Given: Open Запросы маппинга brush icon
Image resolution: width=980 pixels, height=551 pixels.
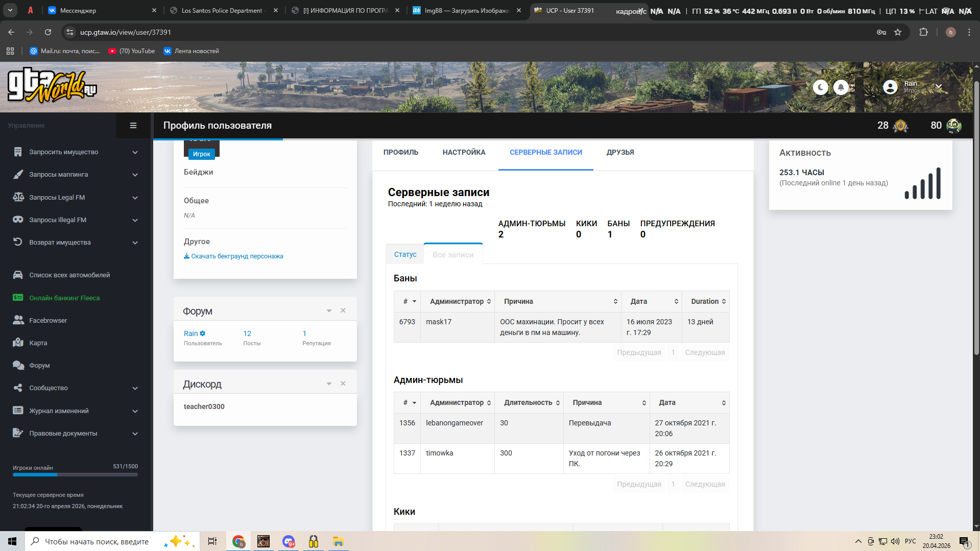Looking at the screenshot, I should pyautogui.click(x=18, y=175).
